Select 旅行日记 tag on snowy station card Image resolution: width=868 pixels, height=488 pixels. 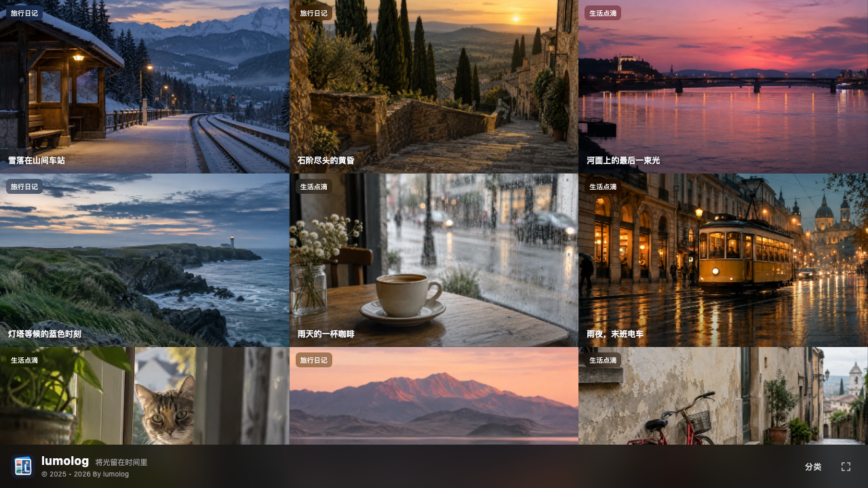(24, 13)
